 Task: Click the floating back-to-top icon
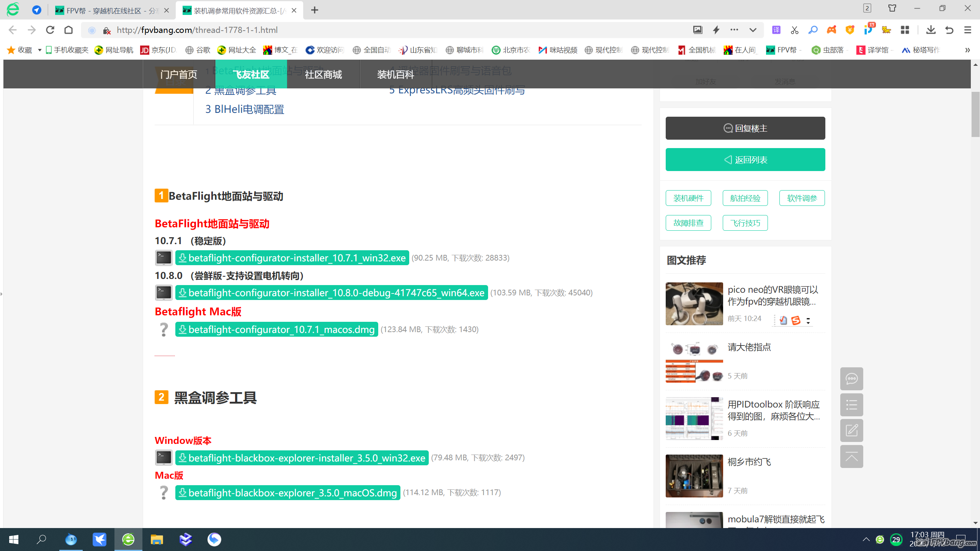point(851,456)
